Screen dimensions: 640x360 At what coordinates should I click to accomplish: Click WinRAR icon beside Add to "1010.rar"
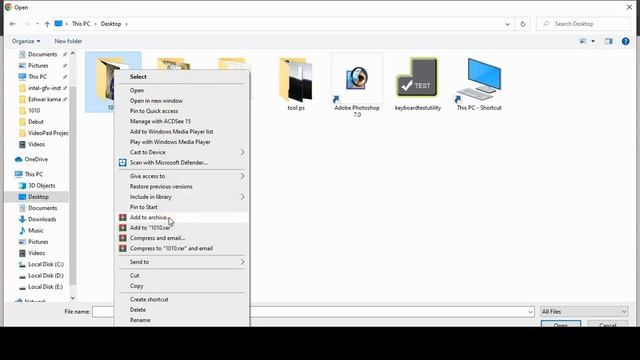pyautogui.click(x=122, y=228)
